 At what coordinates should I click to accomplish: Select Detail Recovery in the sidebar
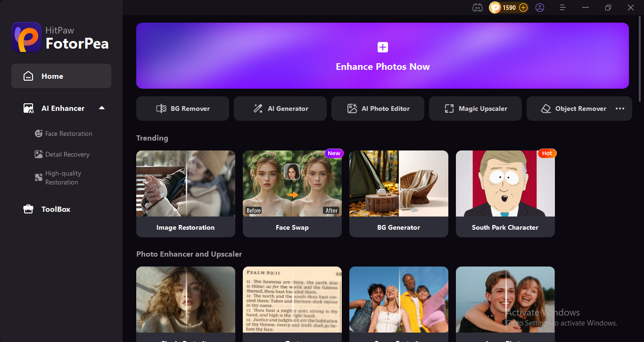click(67, 154)
